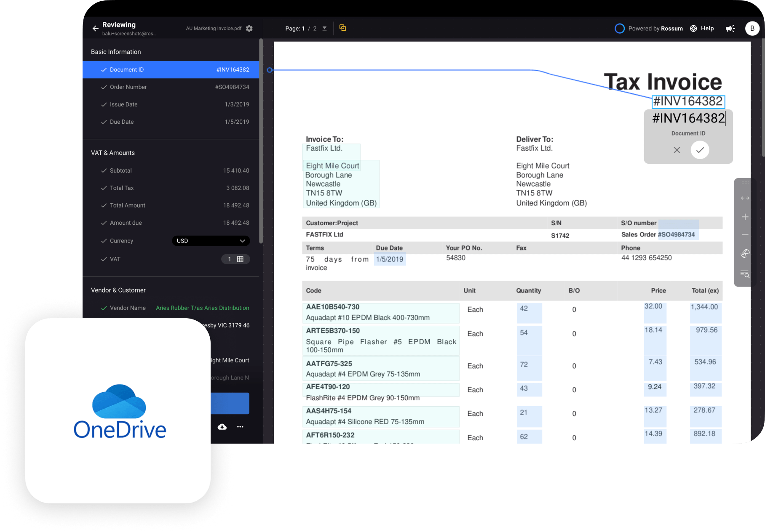
Task: Open the Currency USD dropdown
Action: tap(211, 241)
